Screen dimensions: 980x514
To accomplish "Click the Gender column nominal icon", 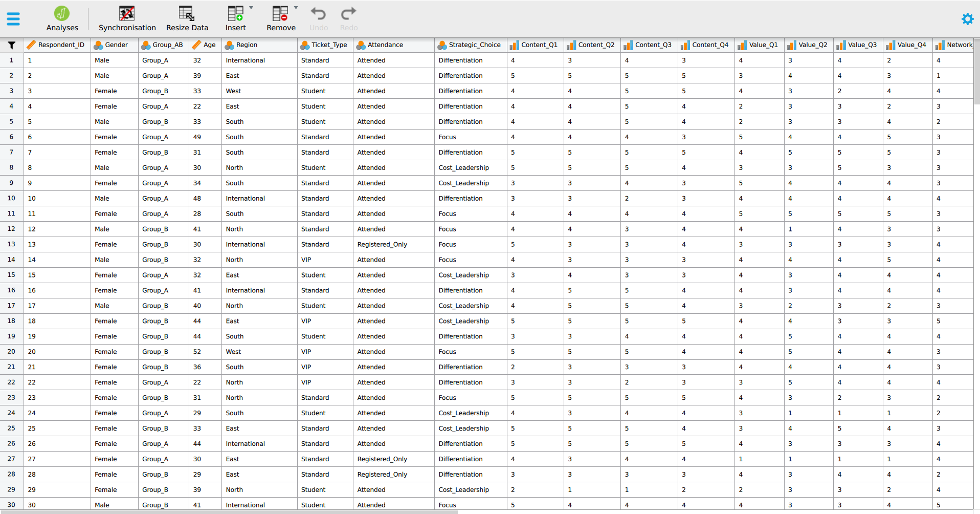I will 98,45.
